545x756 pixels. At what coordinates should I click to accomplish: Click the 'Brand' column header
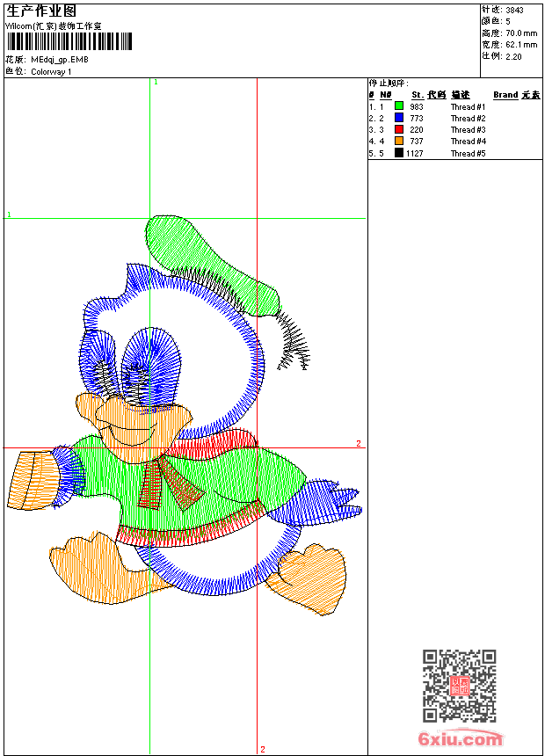[505, 95]
